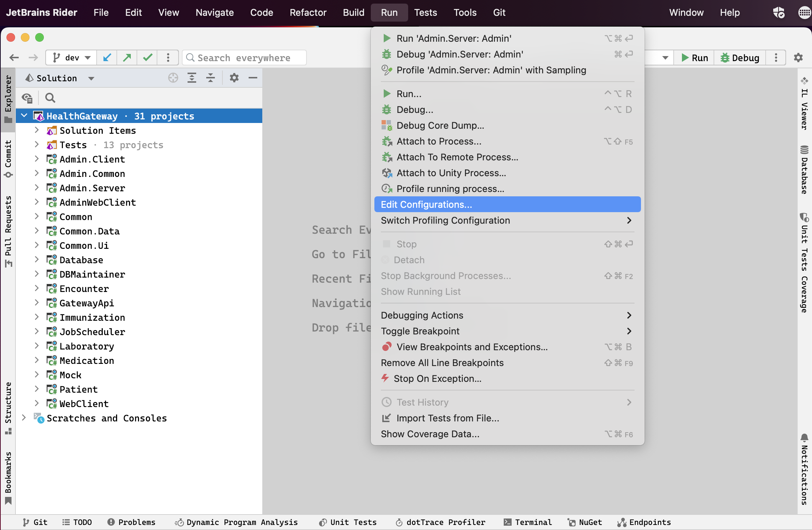Open the IL Viewer tool window
This screenshot has width=812, height=530.
(804, 103)
